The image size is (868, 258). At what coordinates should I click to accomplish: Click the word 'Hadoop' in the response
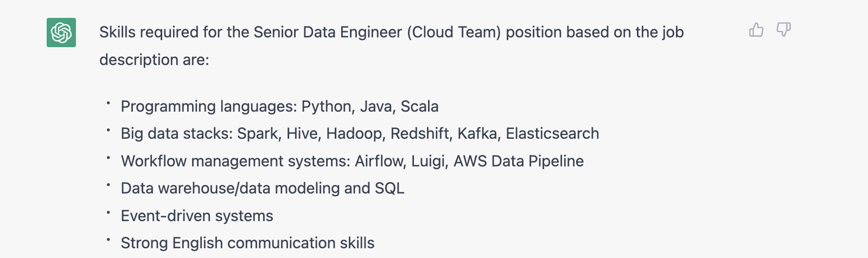pyautogui.click(x=354, y=133)
